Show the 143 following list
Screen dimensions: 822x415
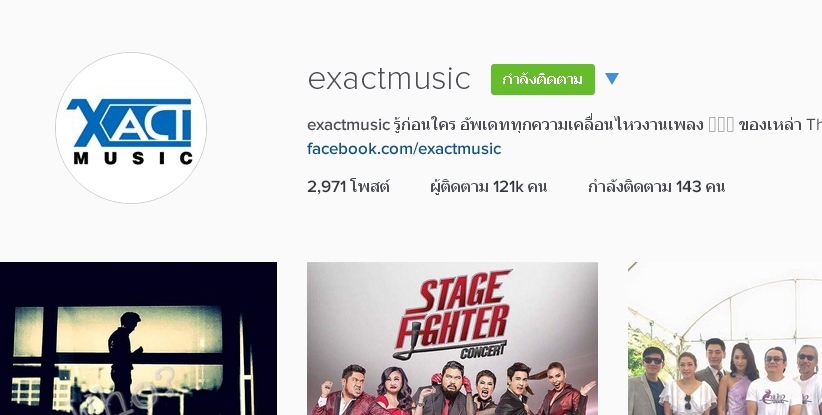coord(656,187)
